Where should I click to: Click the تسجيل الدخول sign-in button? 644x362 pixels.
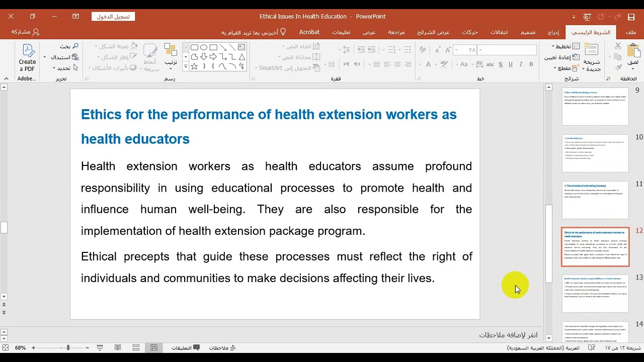pyautogui.click(x=113, y=17)
